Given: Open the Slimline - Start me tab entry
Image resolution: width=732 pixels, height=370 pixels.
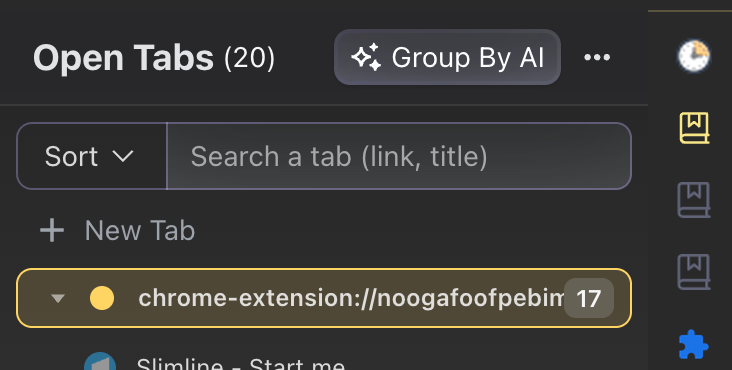Looking at the screenshot, I should (240, 364).
